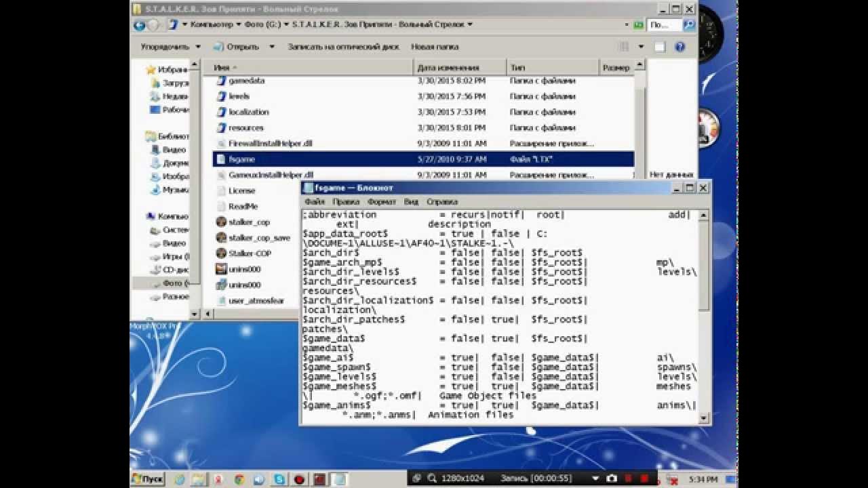The height and width of the screenshot is (488, 868).
Task: Expand the Фото (G:) breadcrumb arrow
Action: (285, 24)
